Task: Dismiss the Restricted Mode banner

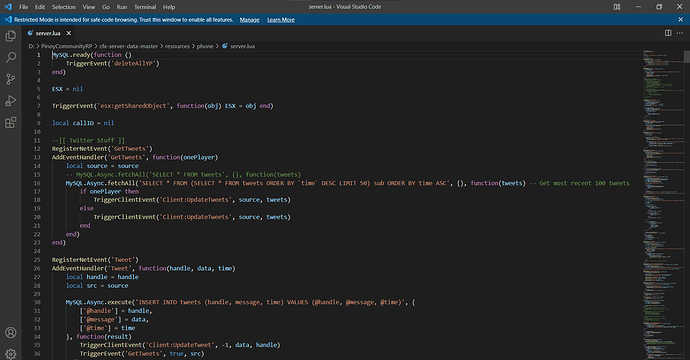Action: pyautogui.click(x=680, y=19)
